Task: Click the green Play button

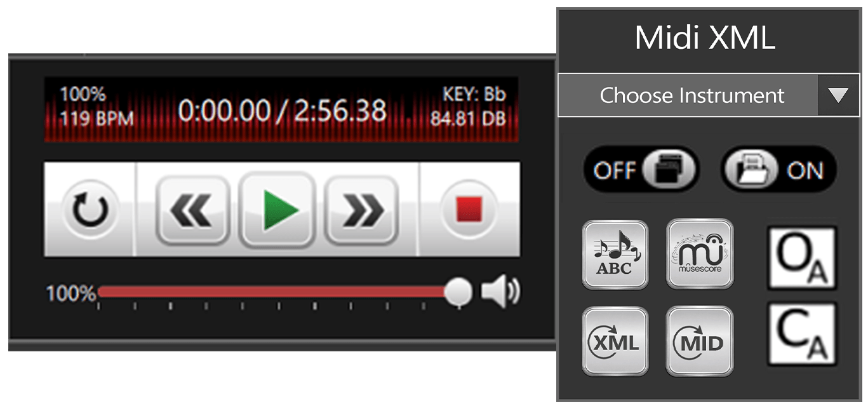Action: pos(277,209)
